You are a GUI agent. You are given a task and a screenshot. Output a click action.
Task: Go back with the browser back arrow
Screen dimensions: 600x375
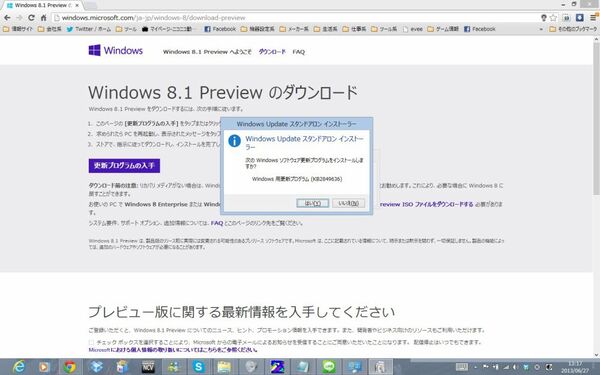7,18
